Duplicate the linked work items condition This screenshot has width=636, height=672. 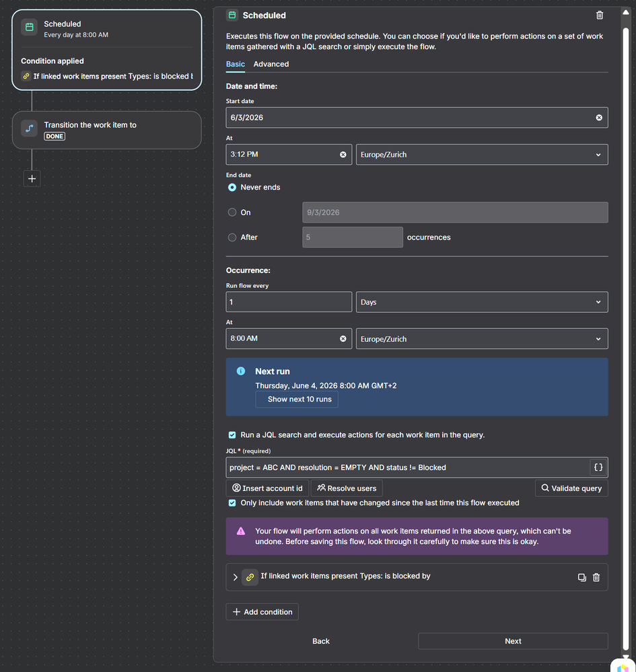[581, 577]
